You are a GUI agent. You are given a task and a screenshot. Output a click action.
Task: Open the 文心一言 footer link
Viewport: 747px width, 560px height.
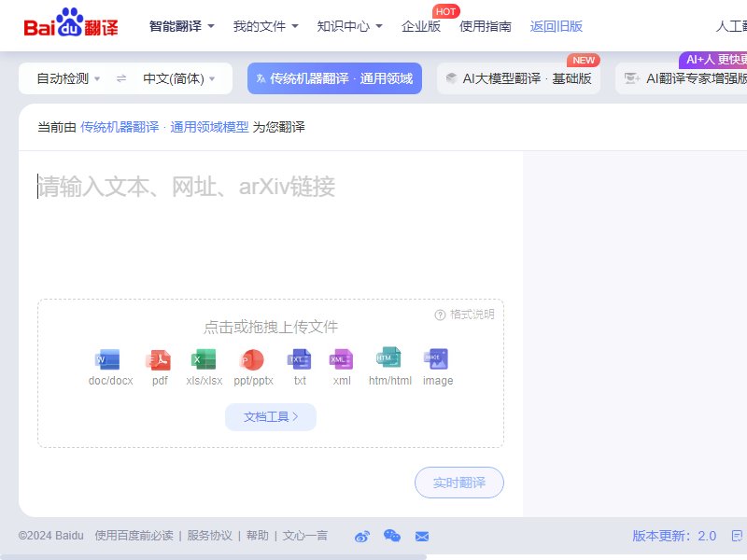pos(305,536)
